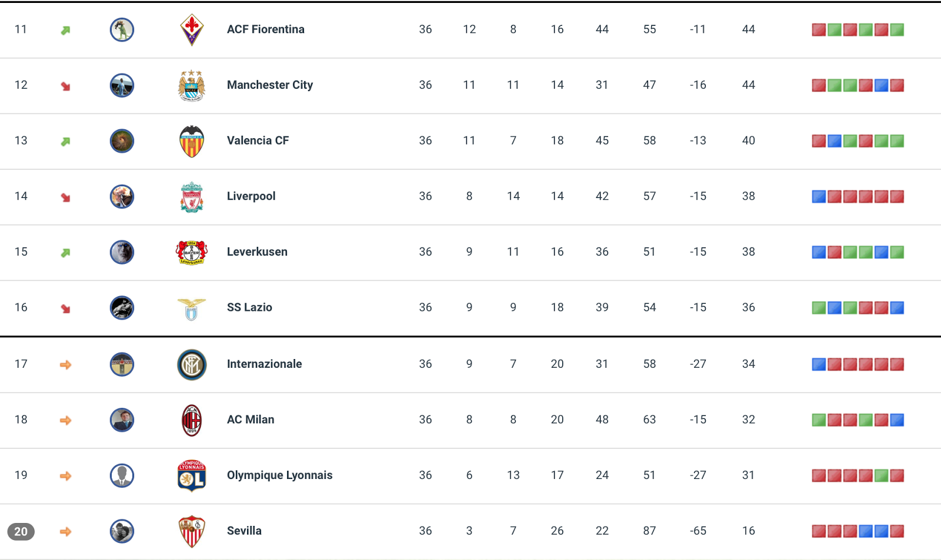Open Manchester City manager avatar
941x560 pixels.
(122, 85)
